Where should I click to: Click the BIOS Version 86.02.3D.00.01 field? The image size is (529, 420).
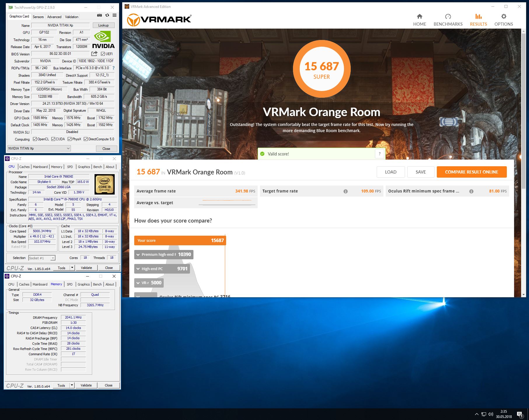(x=60, y=54)
